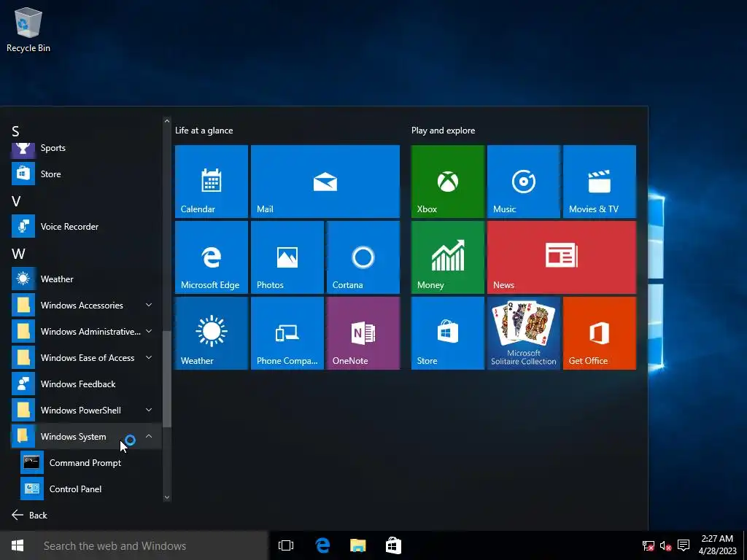Screen dimensions: 747x560
Task: Expand the Windows Accessories folder
Action: 86,306
